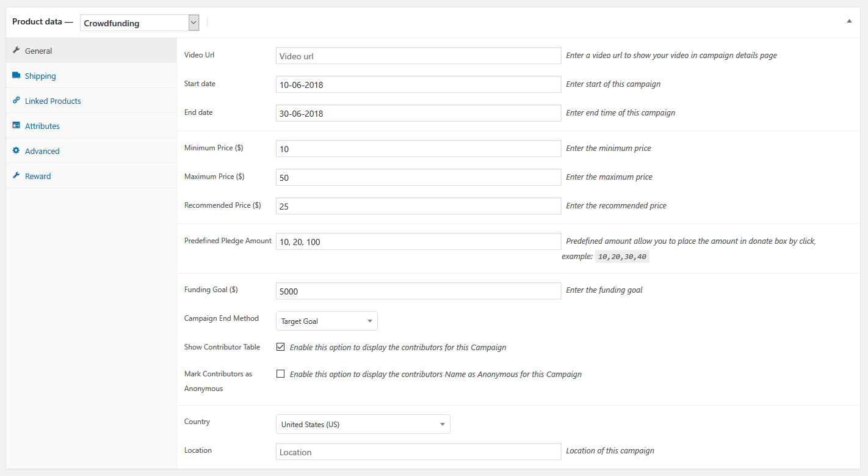Click the gear icon next to Advanced
Screen dimensions: 868x476
[16, 150]
